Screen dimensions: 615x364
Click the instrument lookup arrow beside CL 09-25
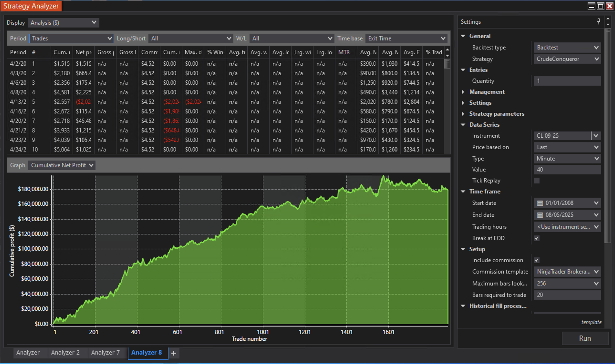[x=596, y=136]
